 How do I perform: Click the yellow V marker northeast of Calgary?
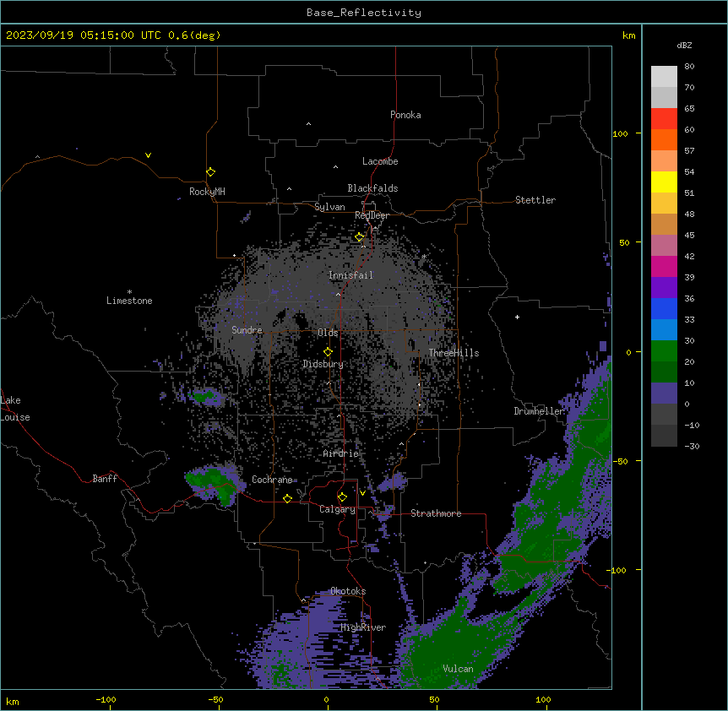362,493
